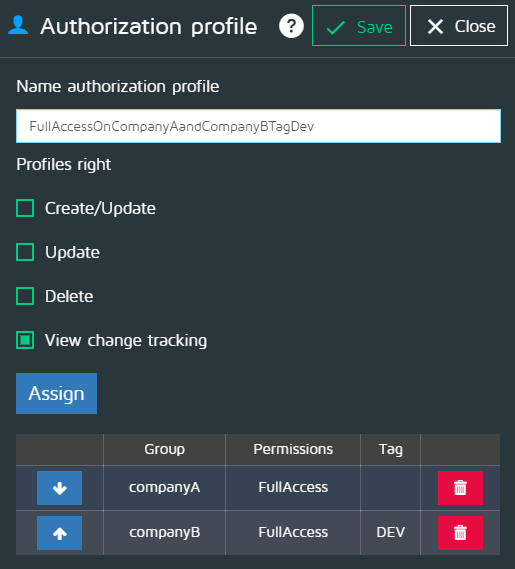Enable the Create/Update checkbox
This screenshot has height=569, width=515.
pyautogui.click(x=25, y=208)
